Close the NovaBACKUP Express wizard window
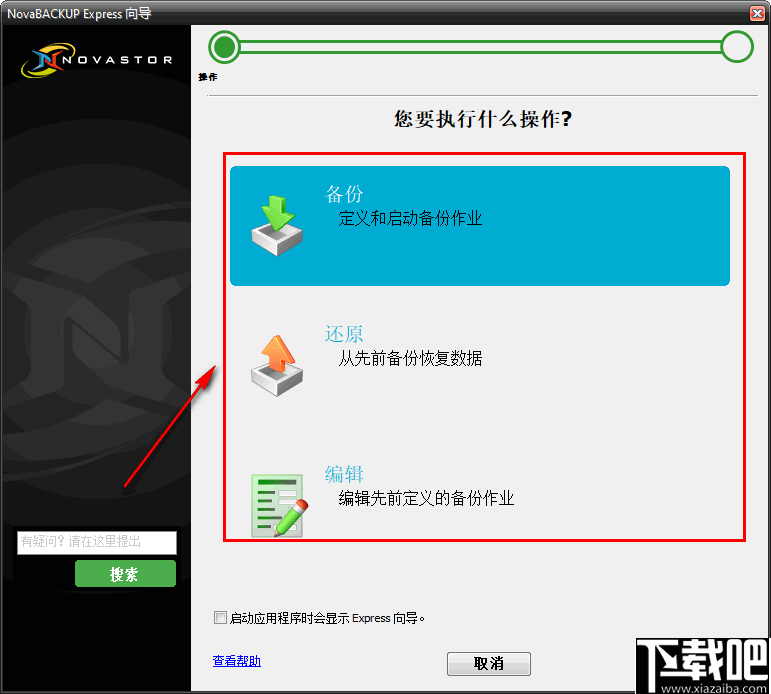This screenshot has height=694, width=771. click(757, 13)
